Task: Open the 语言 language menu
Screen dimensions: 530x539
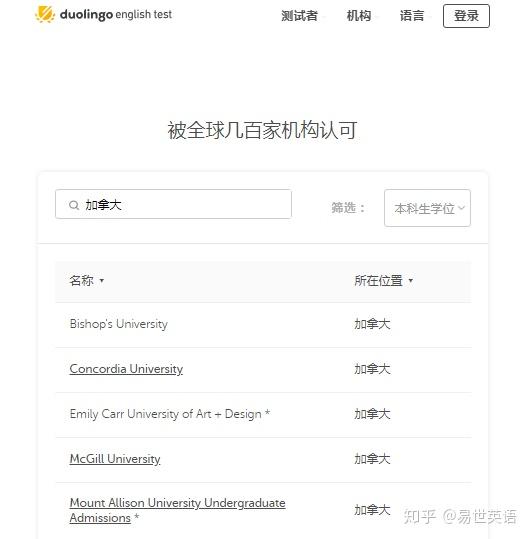Action: [x=412, y=16]
